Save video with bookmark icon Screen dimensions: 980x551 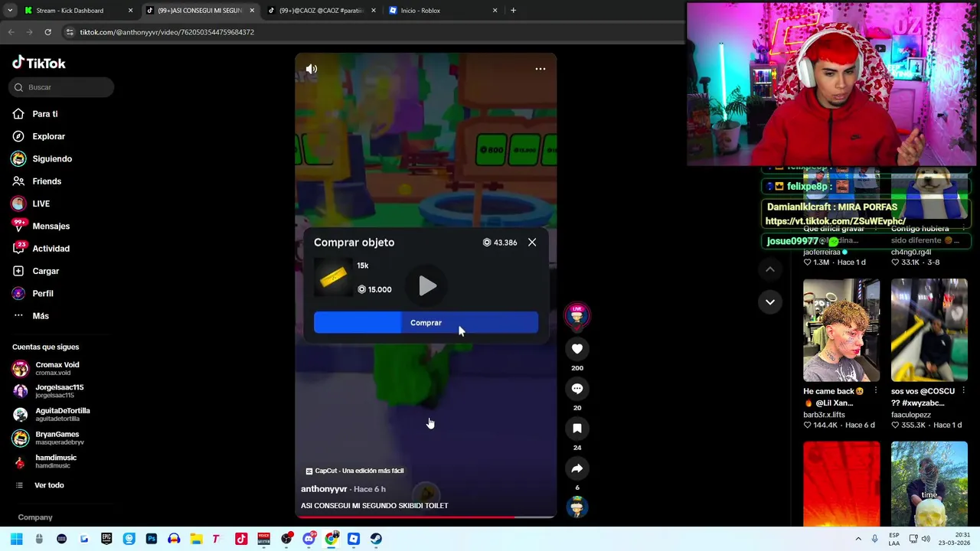point(577,429)
